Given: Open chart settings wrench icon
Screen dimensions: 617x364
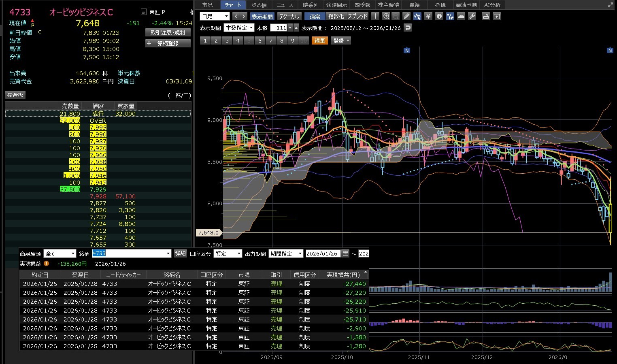Looking at the screenshot, I should pos(472,16).
